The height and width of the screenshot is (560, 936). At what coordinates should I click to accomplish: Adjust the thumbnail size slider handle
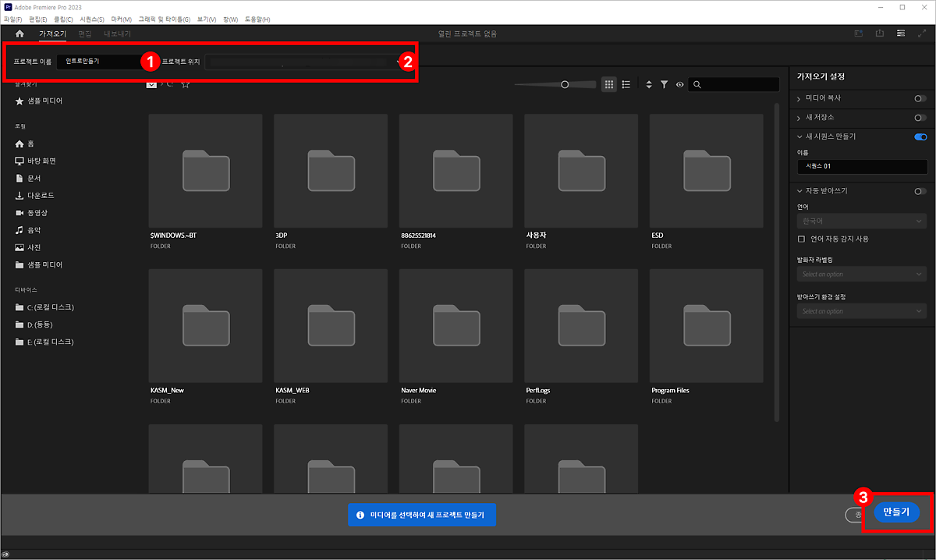pos(565,84)
